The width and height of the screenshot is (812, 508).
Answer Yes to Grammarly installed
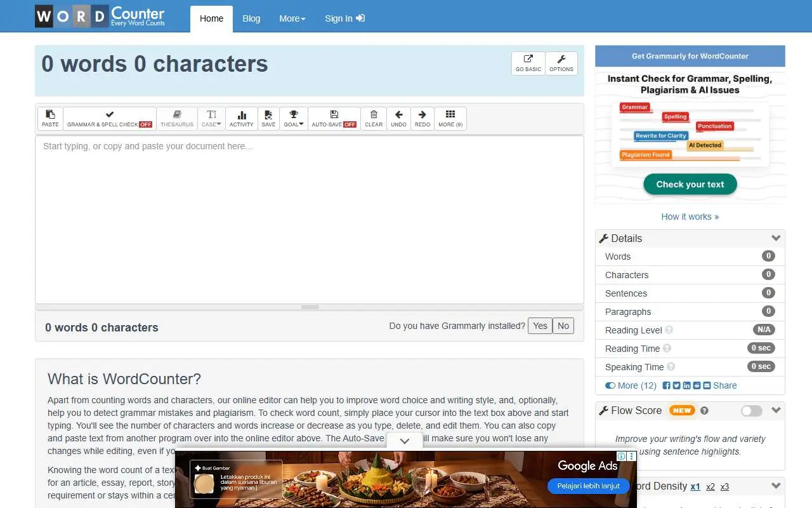[x=540, y=326]
